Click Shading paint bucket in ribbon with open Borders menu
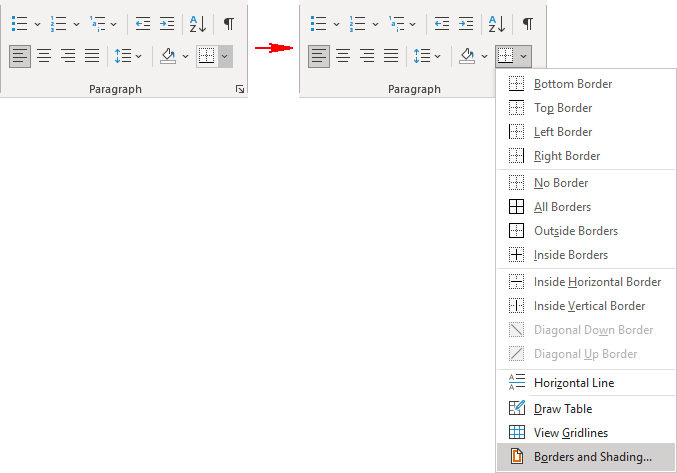677x473 pixels. [467, 56]
